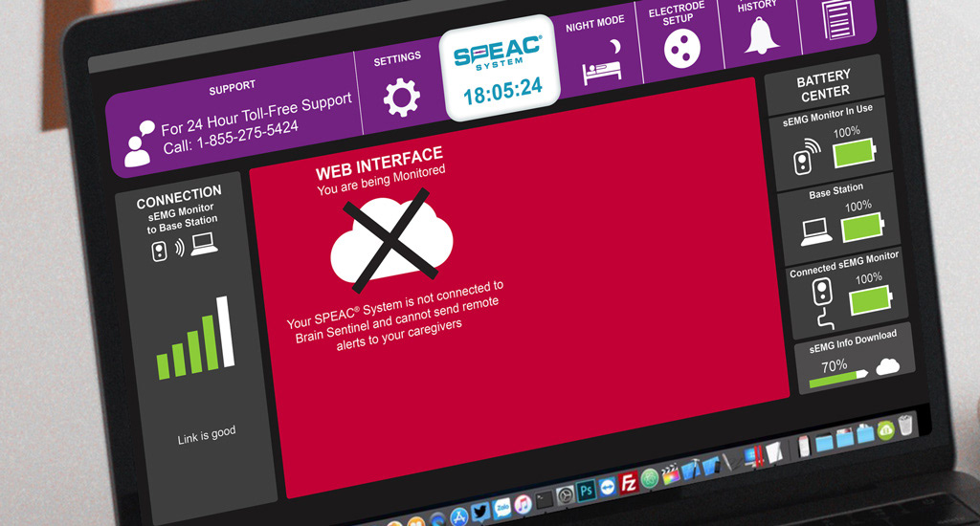Viewport: 980px width, 526px height.
Task: Click the sEMG Info Download cloud icon
Action: pos(887,366)
